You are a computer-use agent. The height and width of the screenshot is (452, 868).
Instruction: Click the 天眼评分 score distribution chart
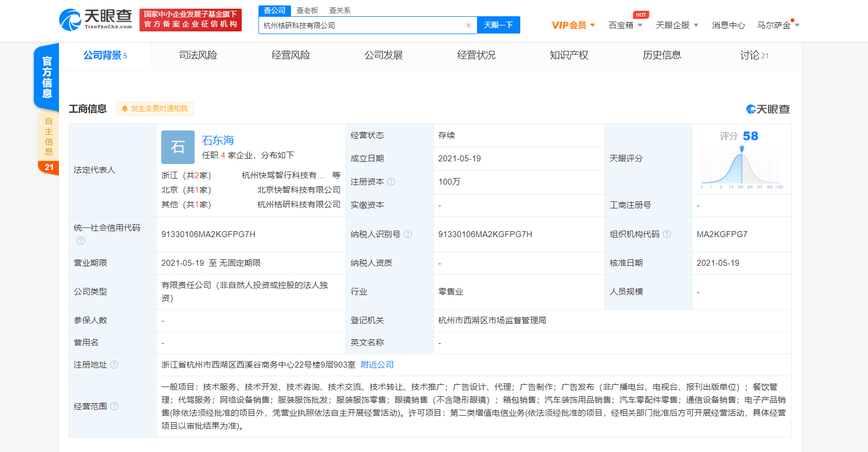pos(741,168)
